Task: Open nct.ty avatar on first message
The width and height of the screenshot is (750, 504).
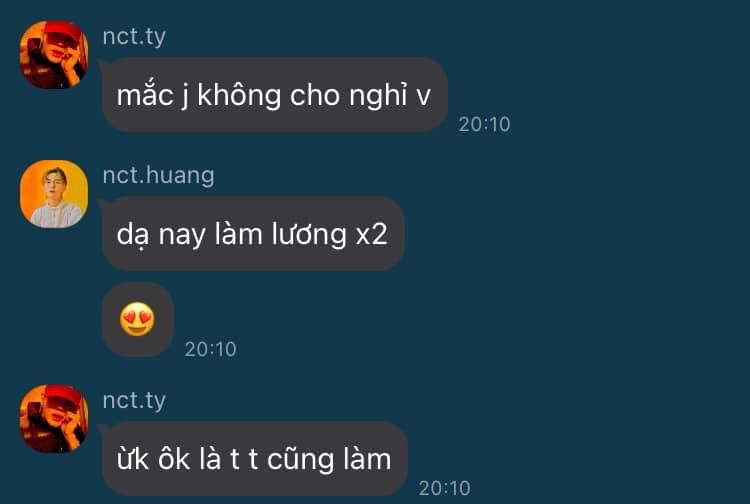Action: click(x=54, y=55)
